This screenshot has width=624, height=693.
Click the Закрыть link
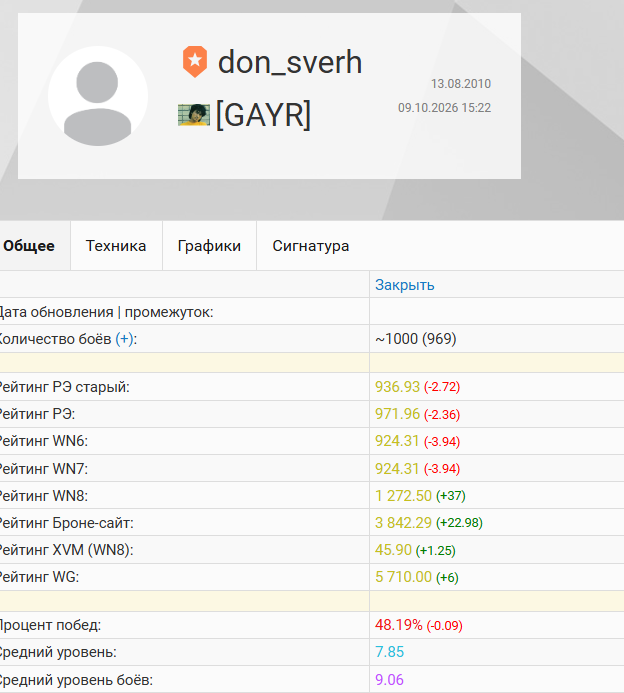405,285
